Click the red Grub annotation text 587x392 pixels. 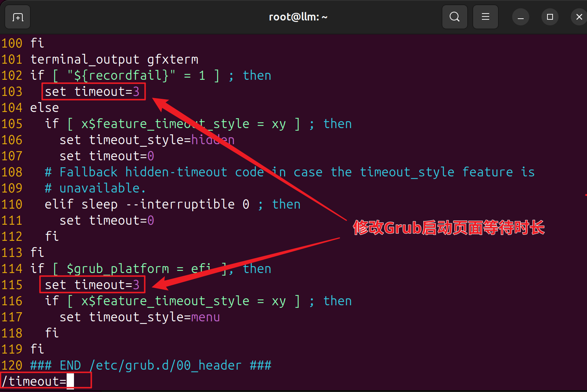(x=449, y=228)
